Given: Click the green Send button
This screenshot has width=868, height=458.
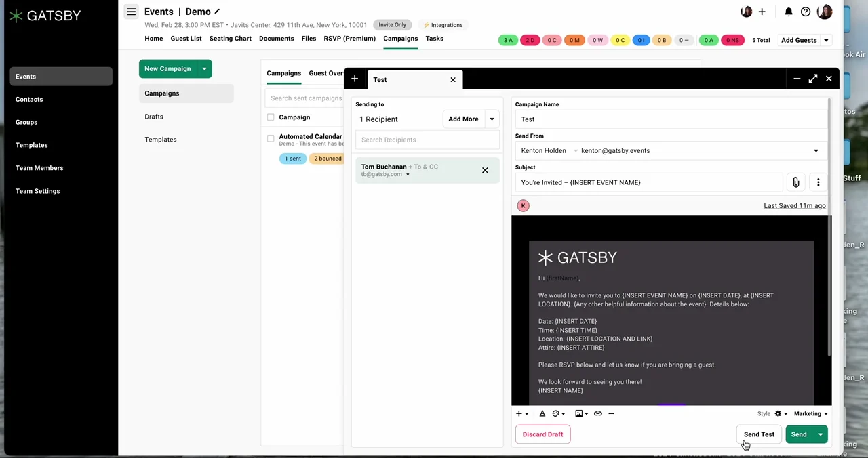Looking at the screenshot, I should [x=799, y=434].
